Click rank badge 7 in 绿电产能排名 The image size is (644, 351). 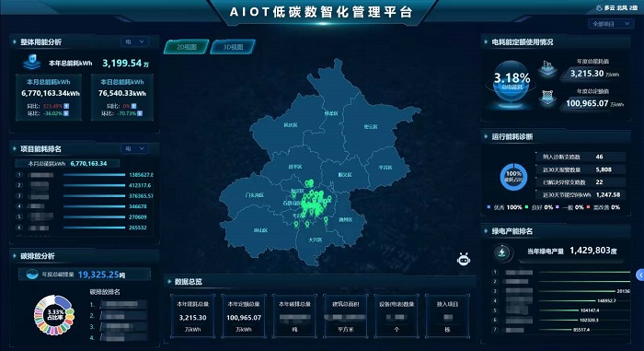click(495, 330)
